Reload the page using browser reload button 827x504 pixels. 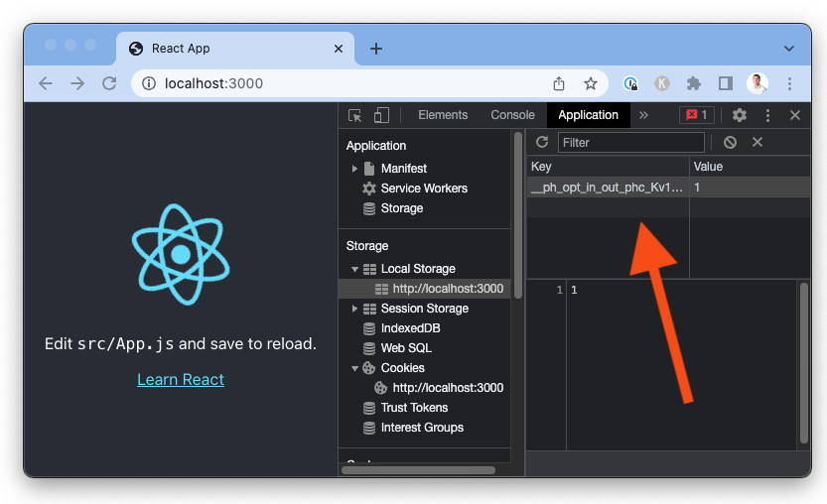tap(109, 83)
